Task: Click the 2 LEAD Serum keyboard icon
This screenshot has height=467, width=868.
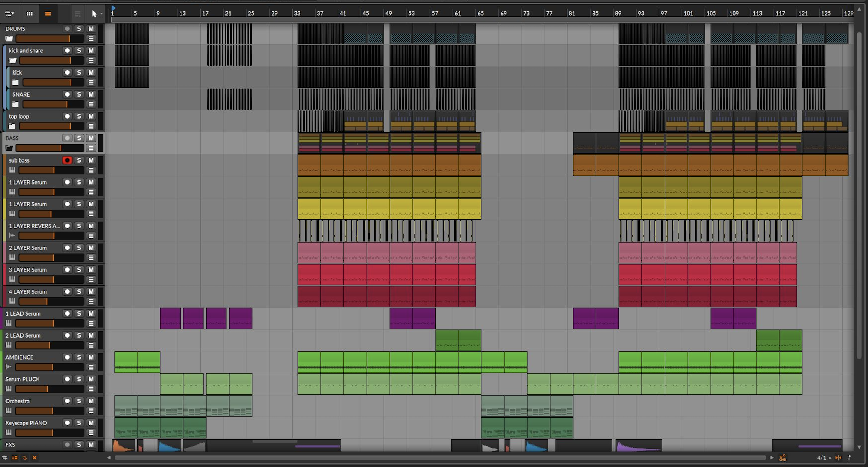Action: tap(9, 345)
